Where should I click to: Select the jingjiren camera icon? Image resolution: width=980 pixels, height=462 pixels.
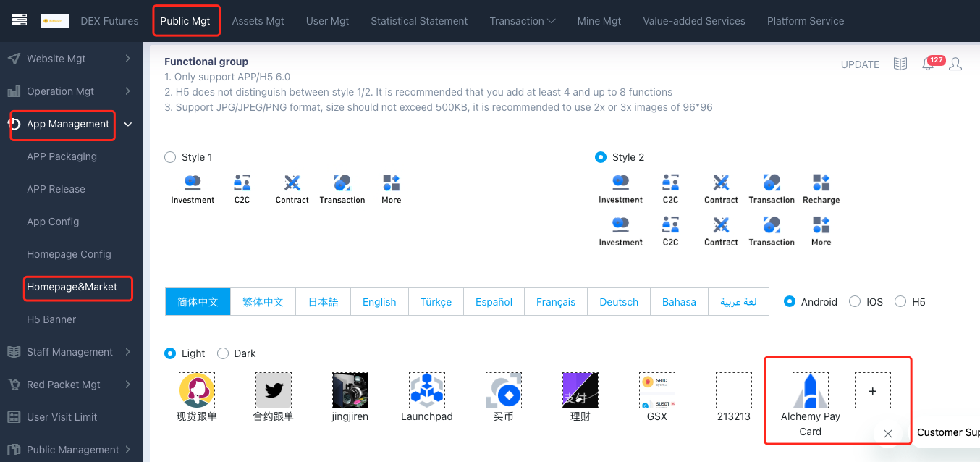[350, 391]
